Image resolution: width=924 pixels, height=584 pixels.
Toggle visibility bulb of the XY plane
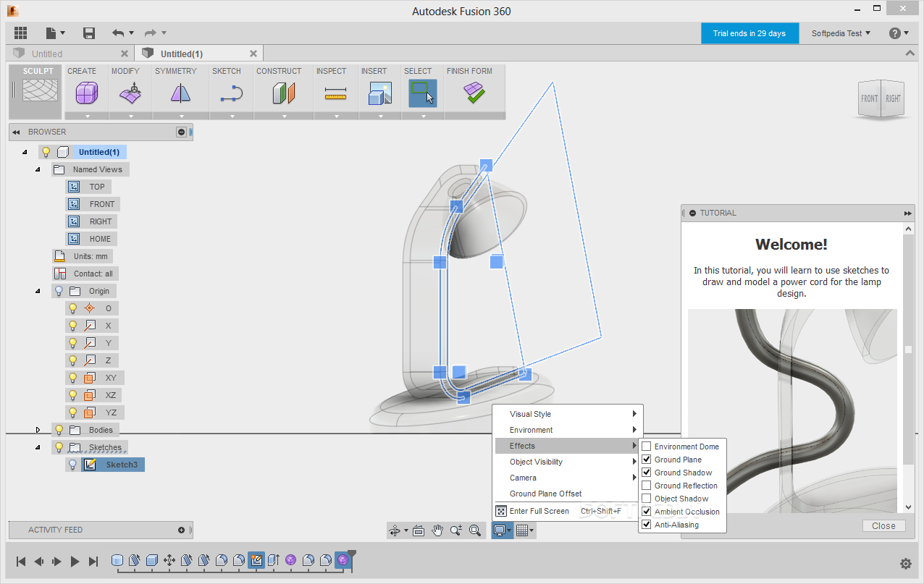(x=72, y=378)
